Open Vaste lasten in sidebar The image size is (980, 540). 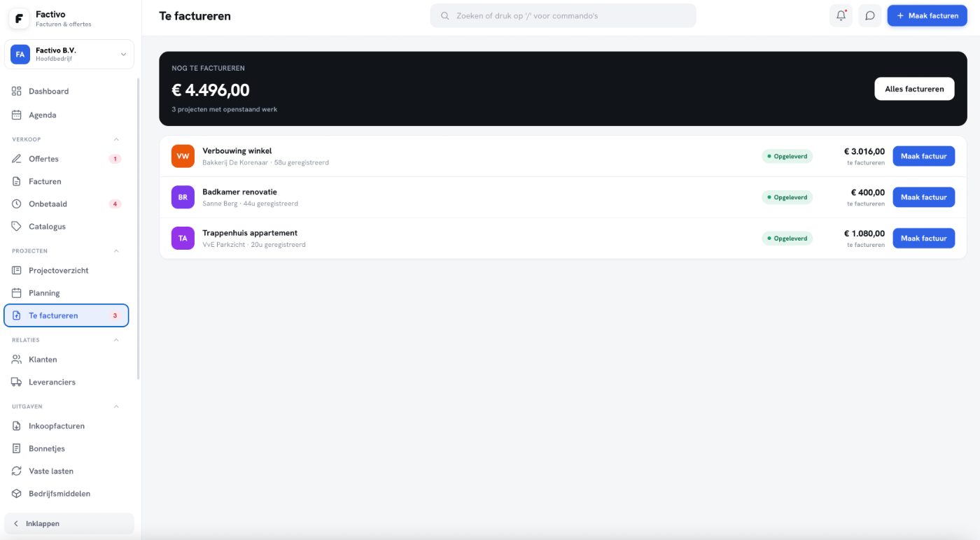[x=66, y=471]
